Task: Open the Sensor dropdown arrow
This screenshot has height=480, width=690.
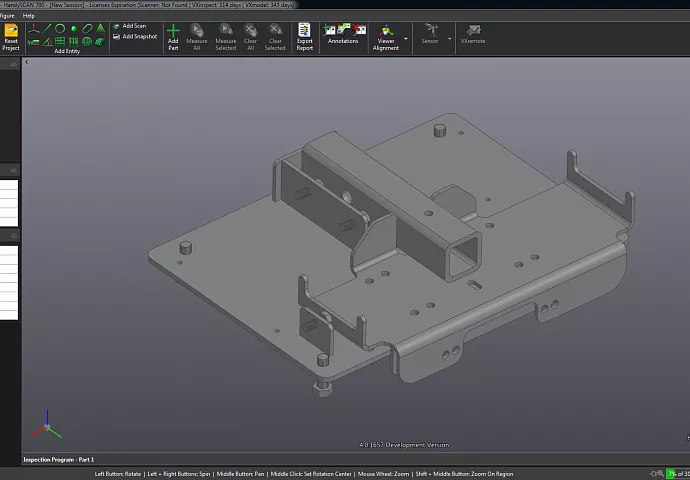Action: tap(449, 39)
